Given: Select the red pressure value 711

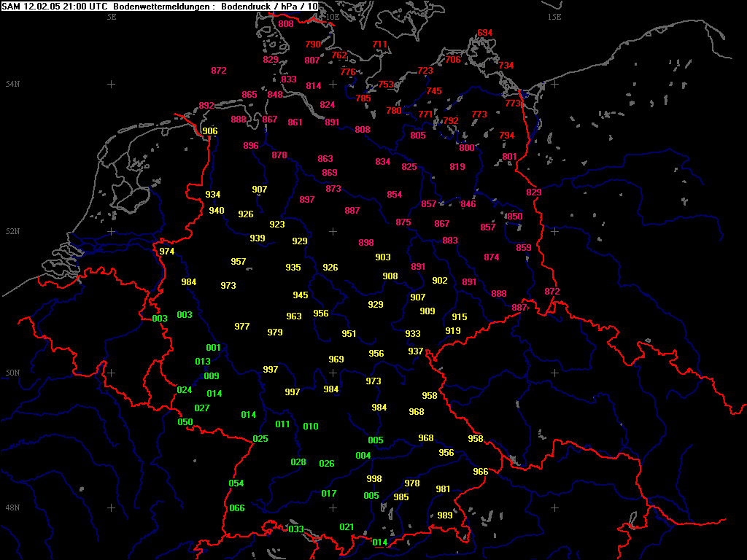Looking at the screenshot, I should tap(380, 44).
